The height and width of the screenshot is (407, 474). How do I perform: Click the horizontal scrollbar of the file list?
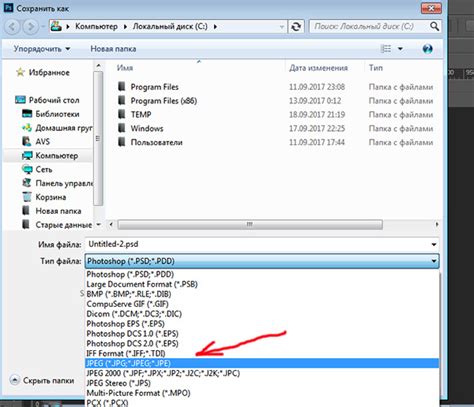point(250,224)
